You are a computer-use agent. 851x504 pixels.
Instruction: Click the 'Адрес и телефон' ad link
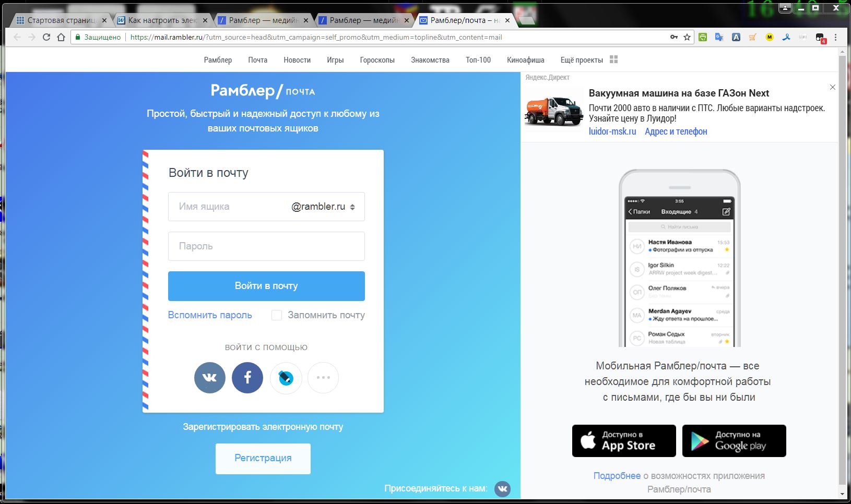[x=676, y=131]
